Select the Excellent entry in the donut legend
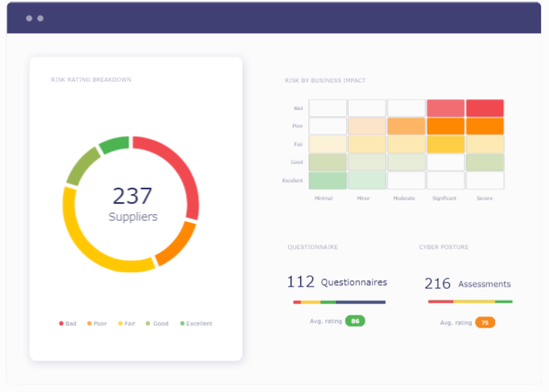The height and width of the screenshot is (392, 549). coord(196,324)
